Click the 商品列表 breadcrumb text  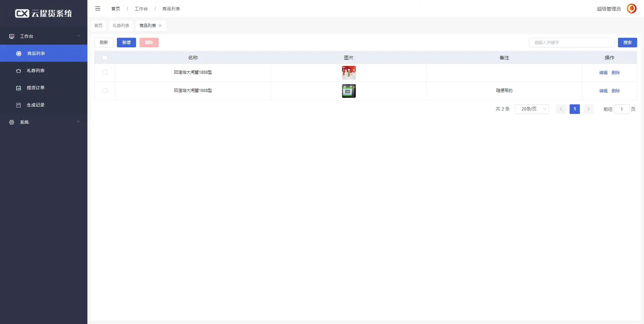pyautogui.click(x=171, y=9)
